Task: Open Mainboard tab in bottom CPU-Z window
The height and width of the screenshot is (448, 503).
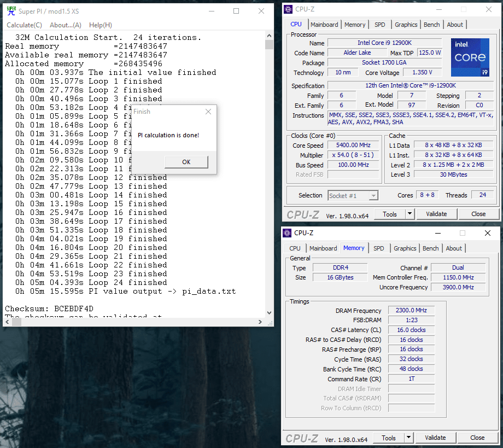Action: 323,248
